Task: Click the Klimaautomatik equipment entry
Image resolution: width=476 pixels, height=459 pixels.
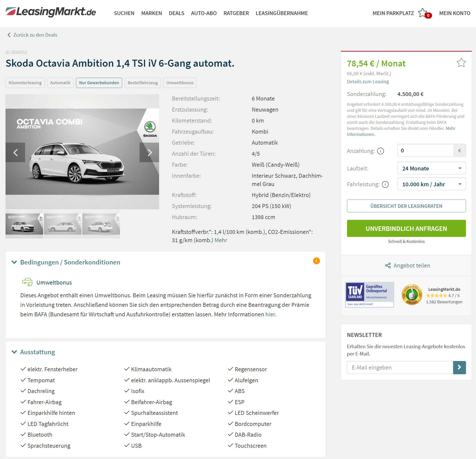Action: (x=151, y=369)
